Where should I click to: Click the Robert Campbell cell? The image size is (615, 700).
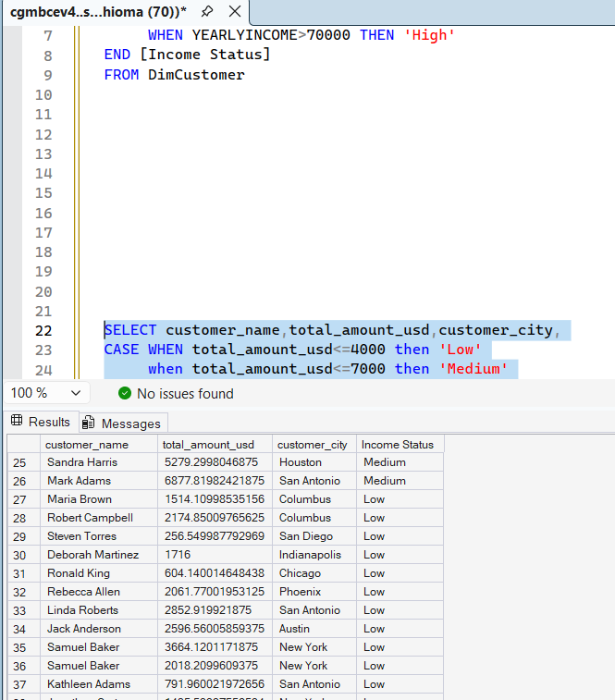(x=99, y=518)
